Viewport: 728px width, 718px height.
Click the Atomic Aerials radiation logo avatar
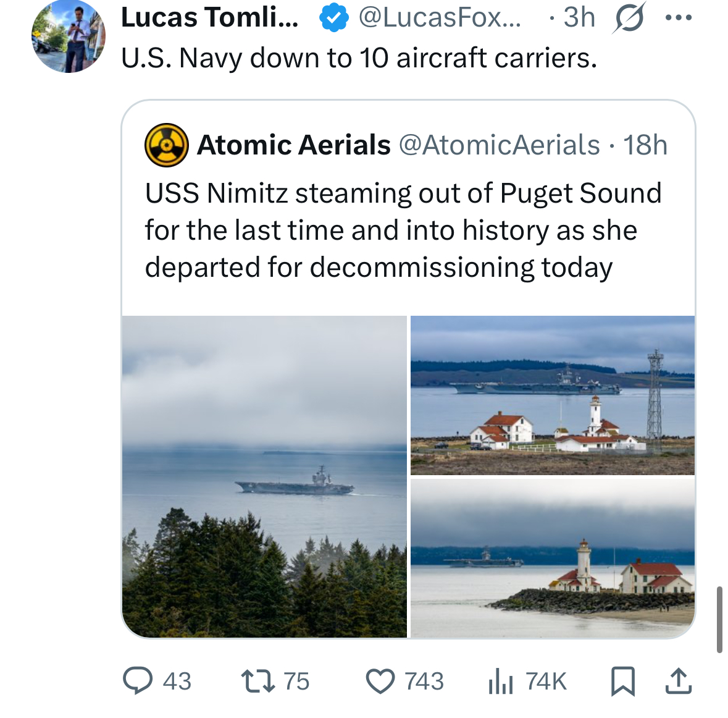point(166,146)
